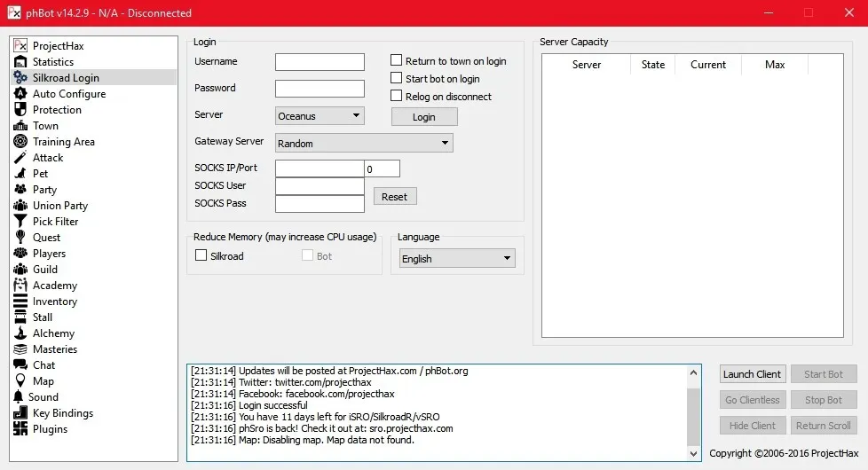Focus the Username input field
Screen dimensions: 868x470
tap(320, 62)
